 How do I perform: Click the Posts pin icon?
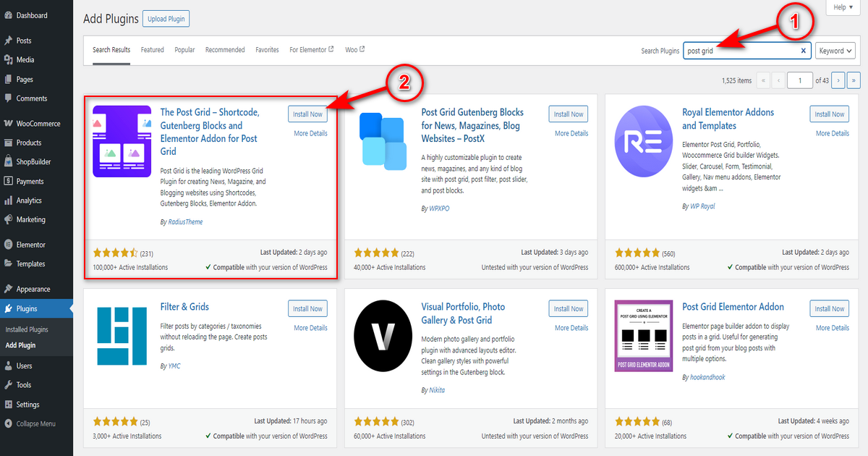[x=8, y=41]
